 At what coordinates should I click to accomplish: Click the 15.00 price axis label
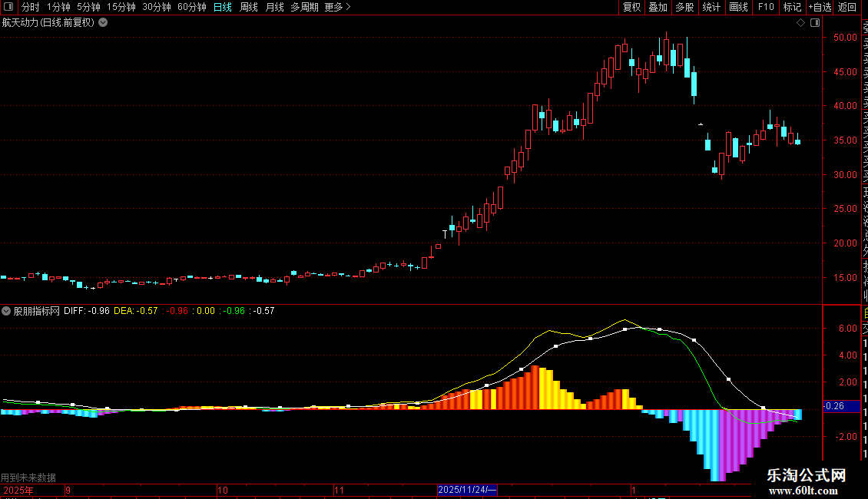(845, 278)
